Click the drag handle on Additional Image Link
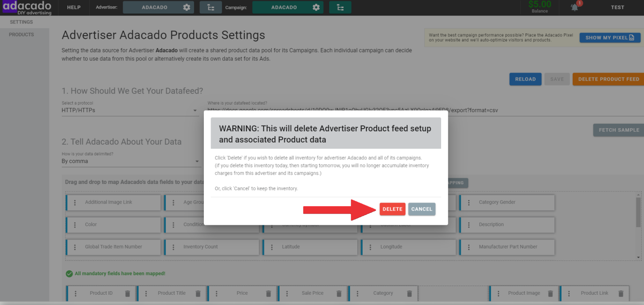The image size is (644, 305). 75,203
